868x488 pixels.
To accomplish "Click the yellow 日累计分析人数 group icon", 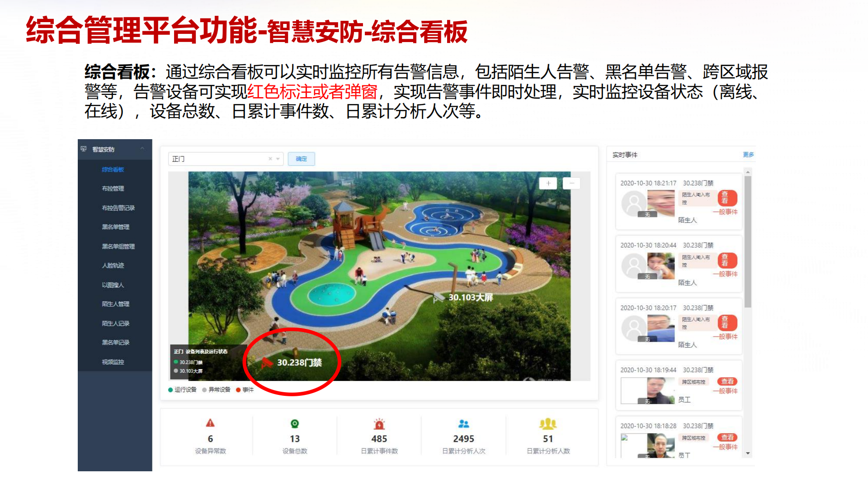I will pyautogui.click(x=548, y=423).
